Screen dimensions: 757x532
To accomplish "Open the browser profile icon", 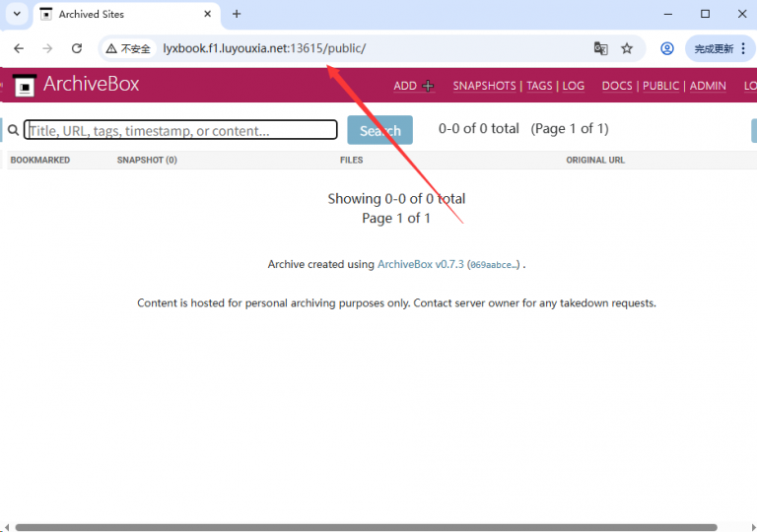I will 667,48.
